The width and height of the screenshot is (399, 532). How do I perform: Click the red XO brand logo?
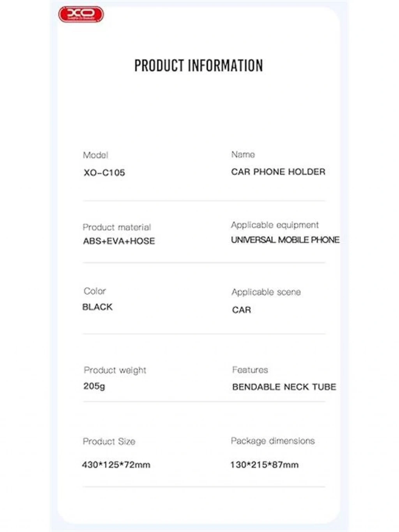point(81,14)
